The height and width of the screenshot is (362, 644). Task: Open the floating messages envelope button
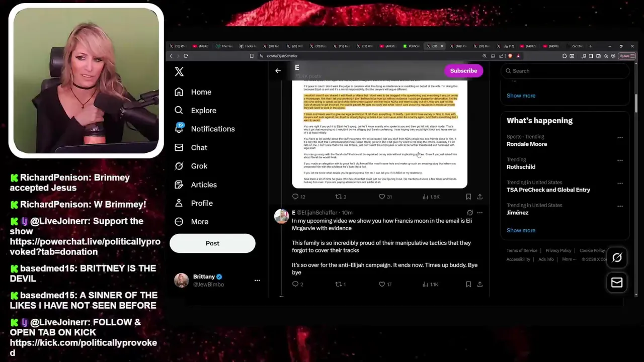(617, 283)
